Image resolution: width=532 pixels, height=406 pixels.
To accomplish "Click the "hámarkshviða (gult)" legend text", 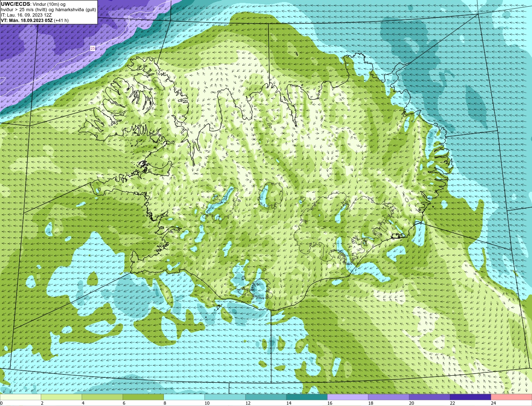I will point(76,9).
